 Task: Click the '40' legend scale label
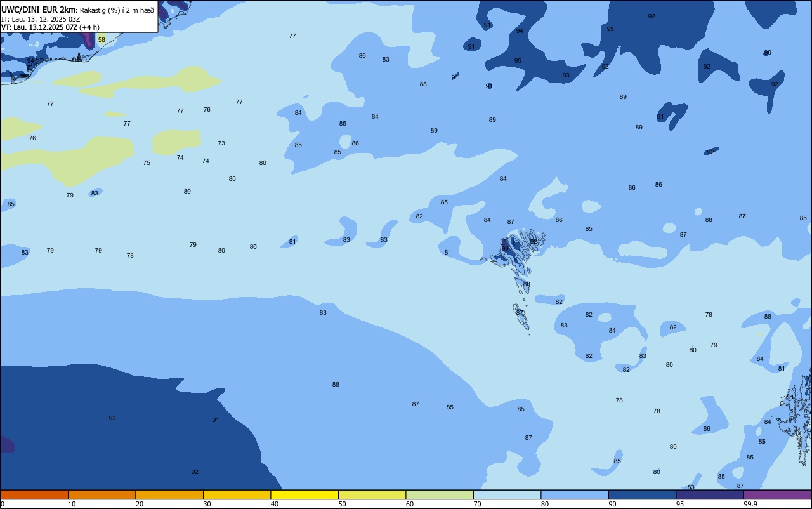point(275,504)
